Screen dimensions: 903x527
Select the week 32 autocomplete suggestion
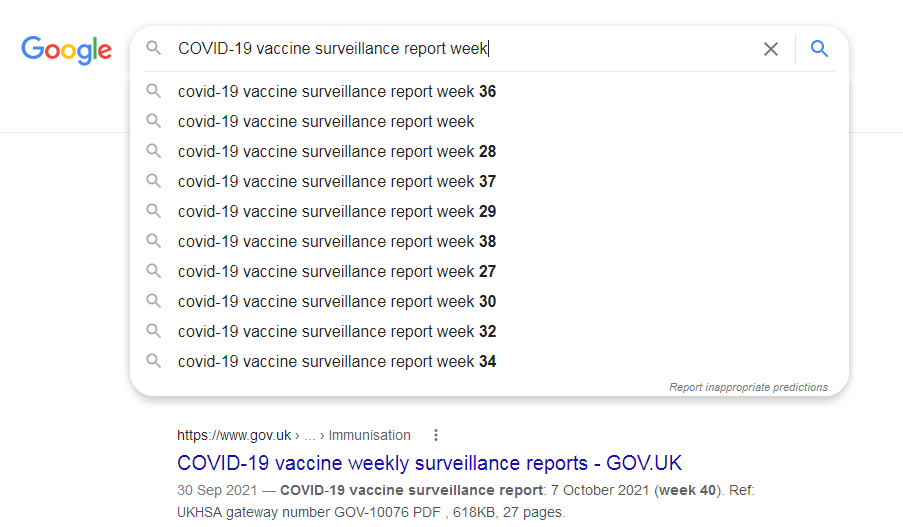point(337,332)
